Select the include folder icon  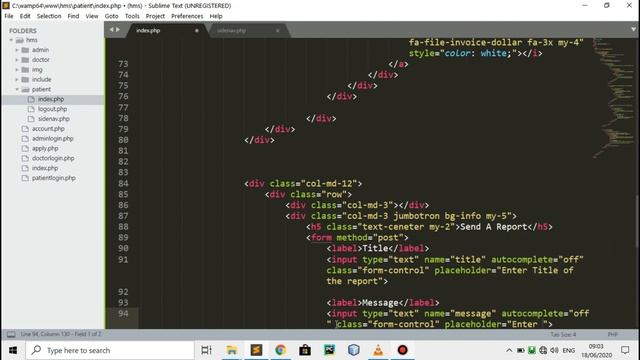(25, 80)
